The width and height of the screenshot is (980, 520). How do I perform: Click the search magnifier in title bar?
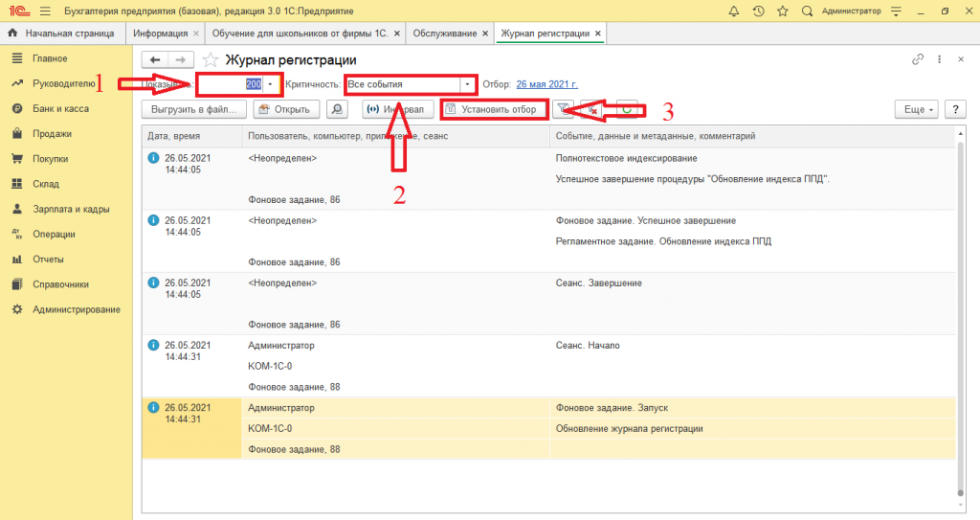[x=807, y=11]
